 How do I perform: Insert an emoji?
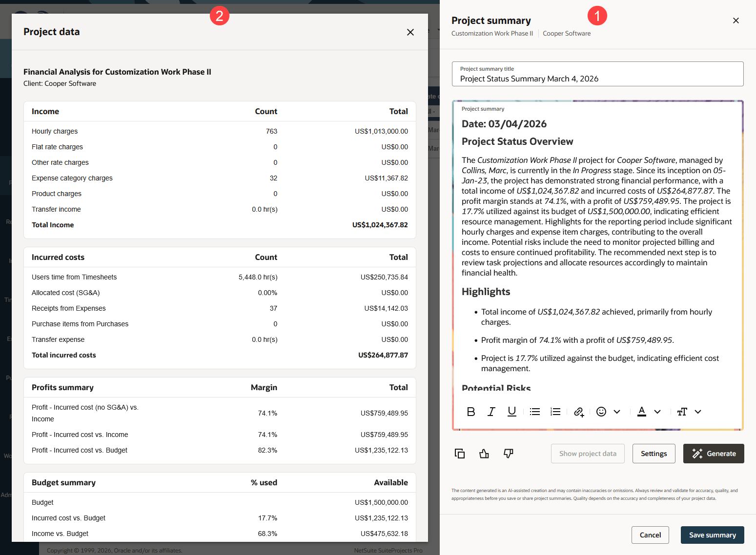click(x=601, y=412)
